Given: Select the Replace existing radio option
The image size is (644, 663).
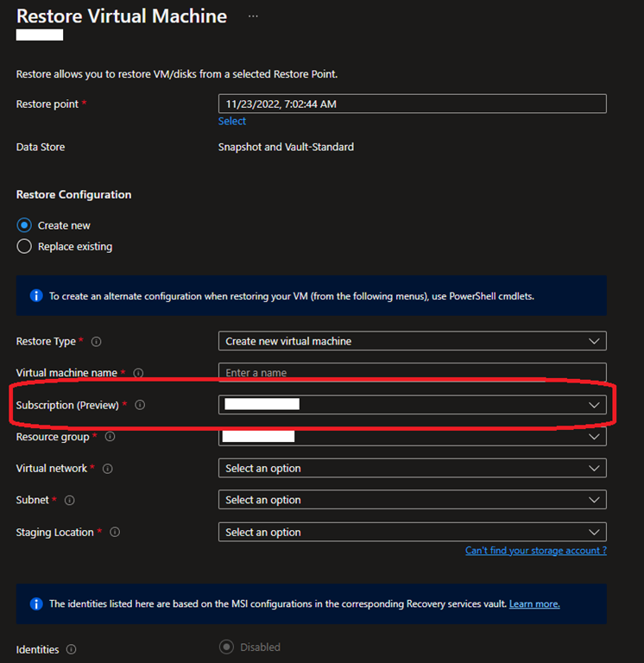Looking at the screenshot, I should pos(24,247).
